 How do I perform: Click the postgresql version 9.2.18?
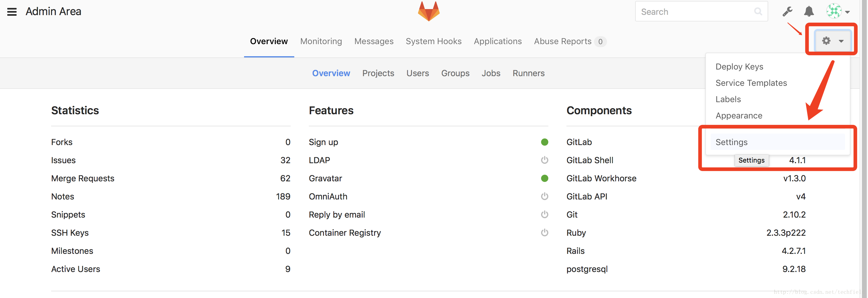pos(794,269)
